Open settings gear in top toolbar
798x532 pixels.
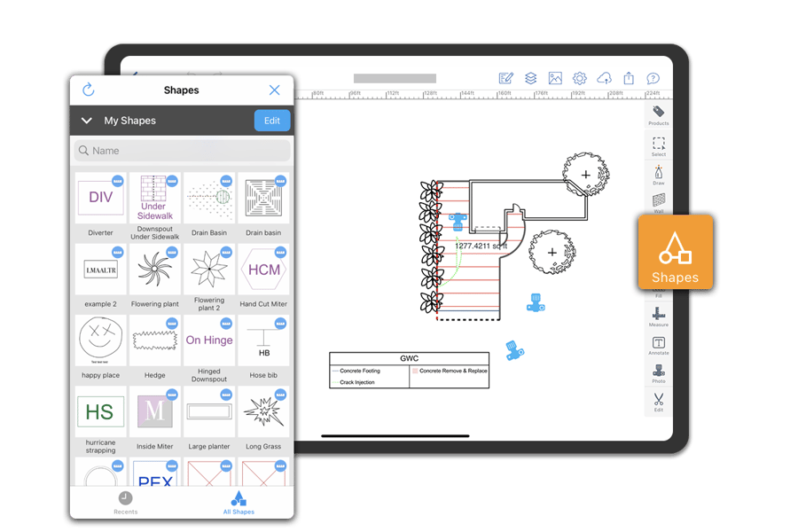pos(580,78)
